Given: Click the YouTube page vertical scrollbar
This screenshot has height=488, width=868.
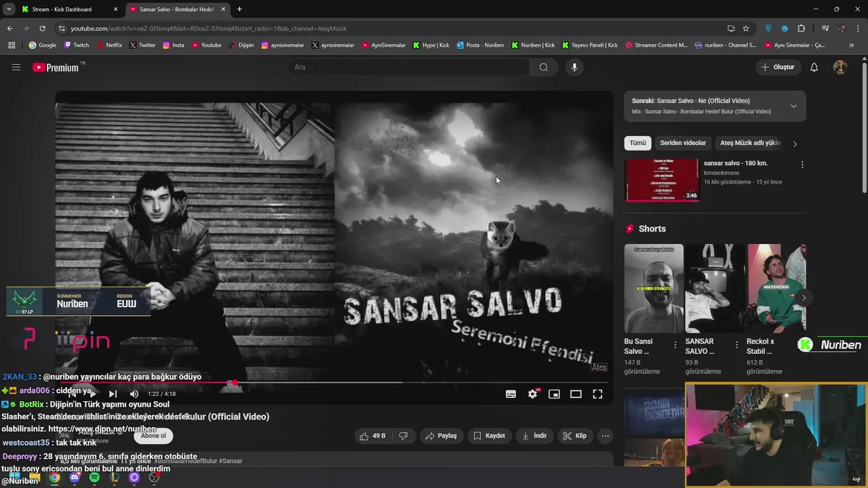Looking at the screenshot, I should pyautogui.click(x=864, y=129).
